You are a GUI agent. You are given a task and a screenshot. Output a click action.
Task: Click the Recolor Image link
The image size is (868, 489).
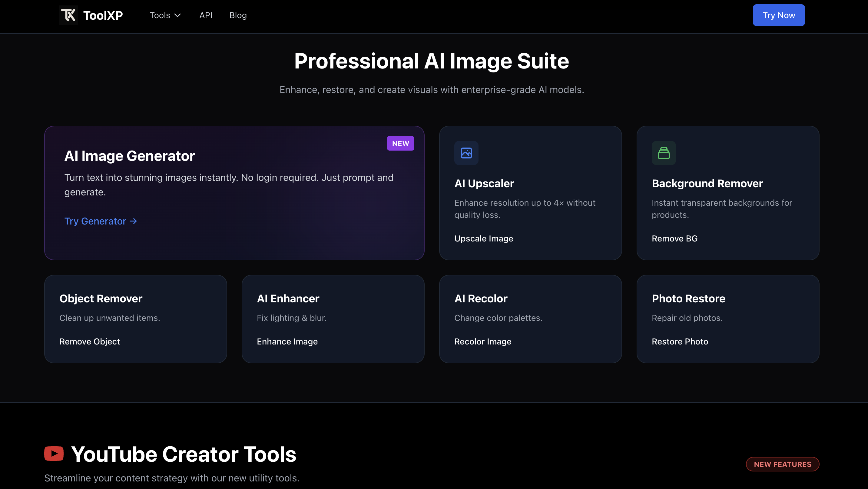(x=482, y=341)
